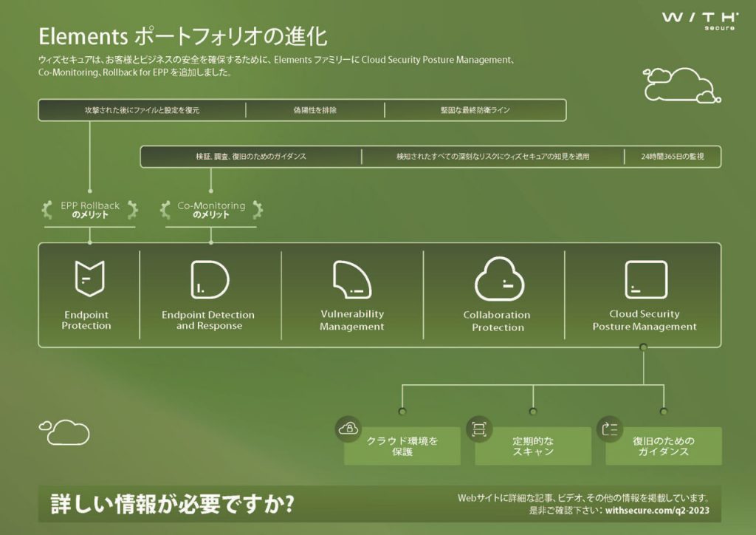Image resolution: width=756 pixels, height=535 pixels.
Task: Click the Vulnerability Management label
Action: [x=352, y=320]
